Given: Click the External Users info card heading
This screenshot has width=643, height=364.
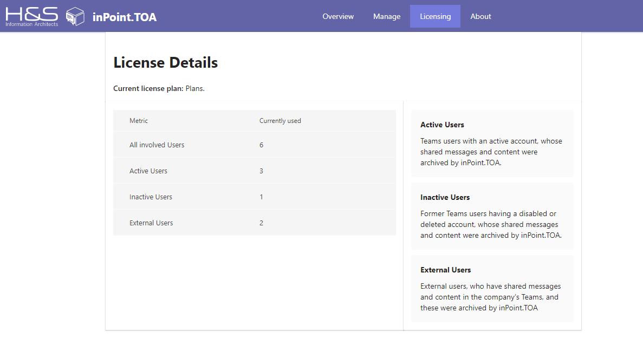Looking at the screenshot, I should (445, 270).
